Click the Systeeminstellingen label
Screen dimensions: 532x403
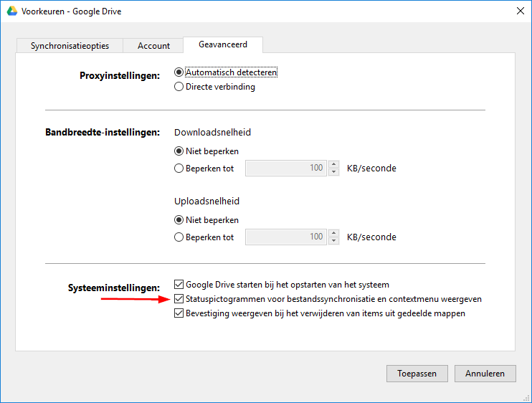[114, 288]
